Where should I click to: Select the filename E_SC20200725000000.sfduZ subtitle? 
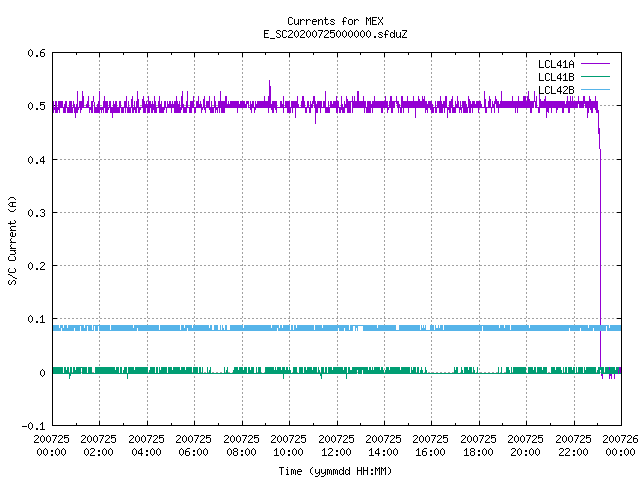point(335,34)
